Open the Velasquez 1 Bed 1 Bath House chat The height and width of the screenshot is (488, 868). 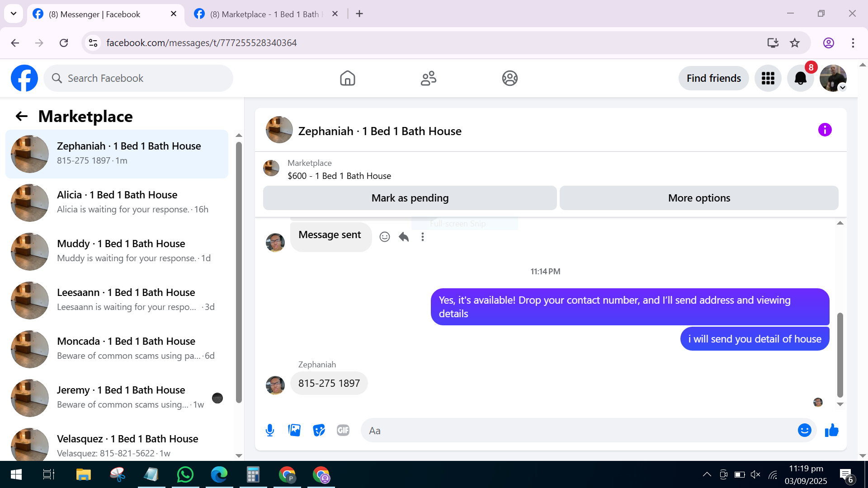pos(117,443)
